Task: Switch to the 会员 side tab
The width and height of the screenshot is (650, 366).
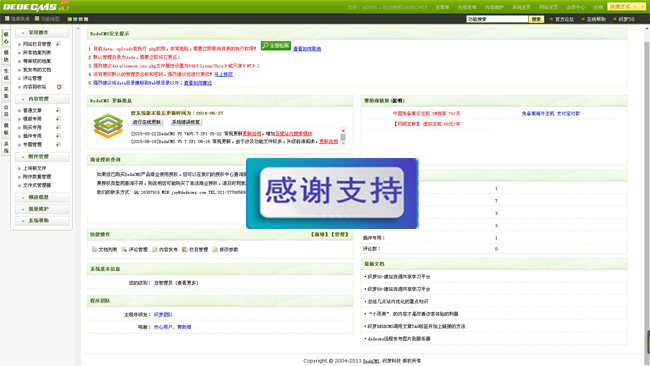Action: (6, 111)
